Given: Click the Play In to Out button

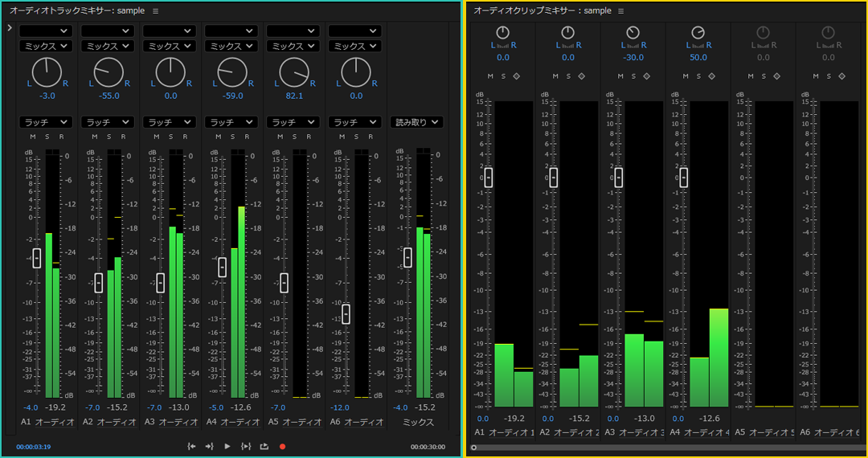Looking at the screenshot, I should pos(246,446).
